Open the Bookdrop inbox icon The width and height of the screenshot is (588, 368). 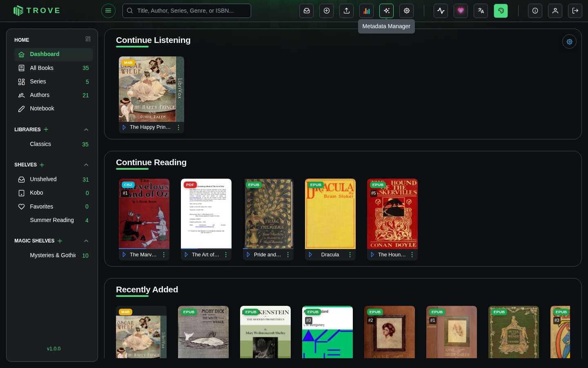pos(307,11)
